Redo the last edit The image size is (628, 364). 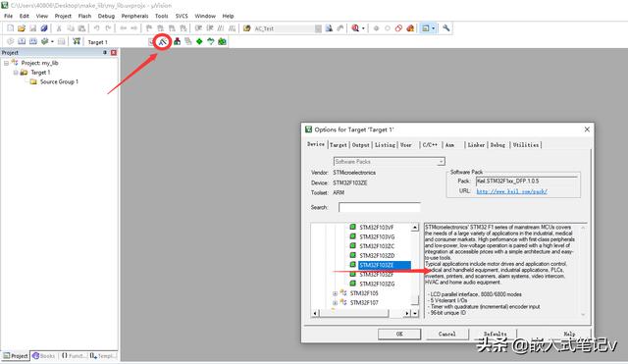pos(108,28)
